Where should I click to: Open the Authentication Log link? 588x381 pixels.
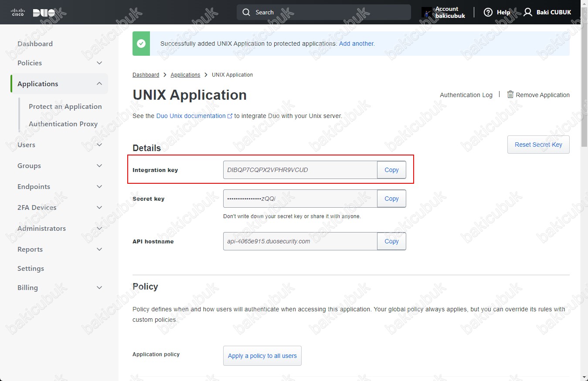tap(466, 95)
